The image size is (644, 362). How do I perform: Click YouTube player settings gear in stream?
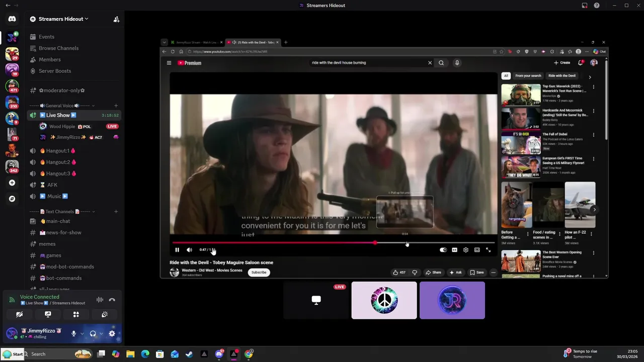(x=465, y=250)
